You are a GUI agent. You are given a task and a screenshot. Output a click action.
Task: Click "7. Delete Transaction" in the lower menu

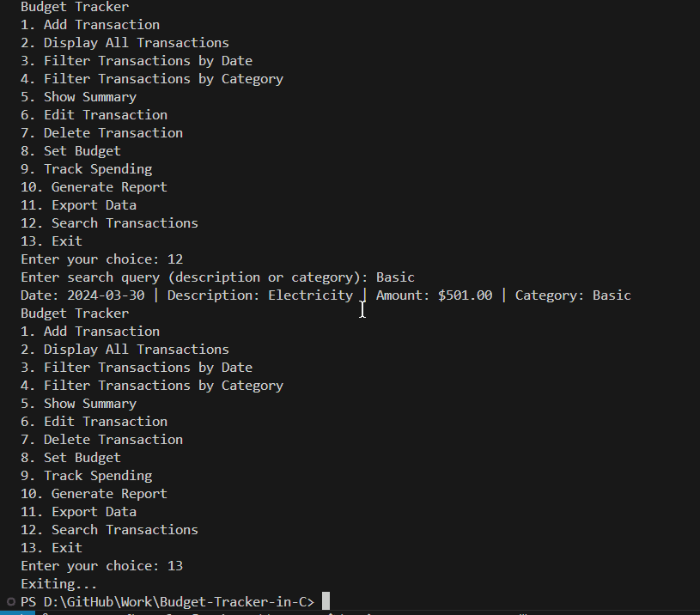[101, 440]
